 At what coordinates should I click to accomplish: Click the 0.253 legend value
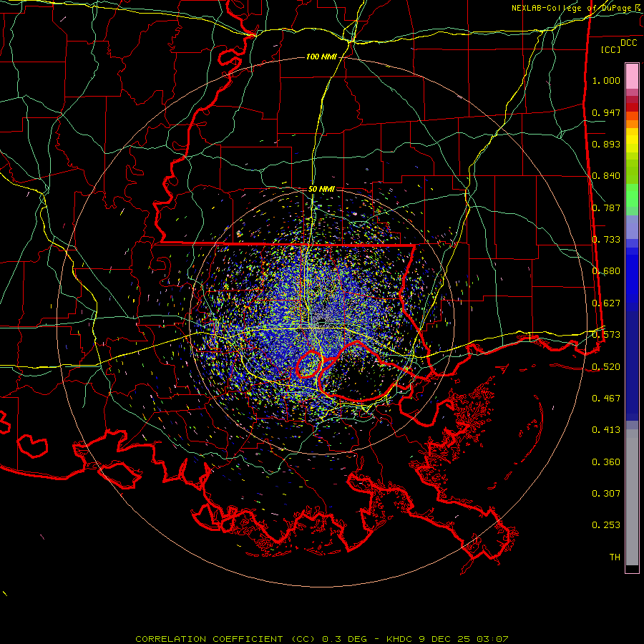point(606,525)
